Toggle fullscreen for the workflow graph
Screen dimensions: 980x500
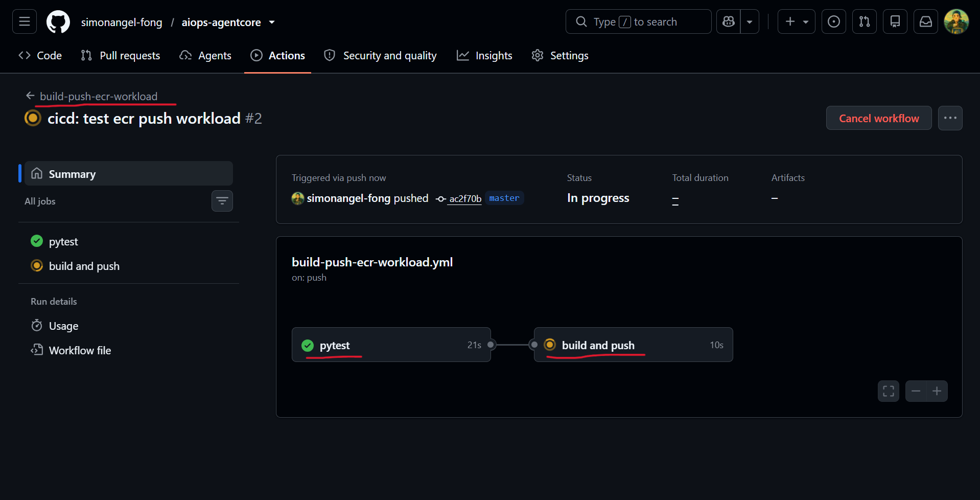pyautogui.click(x=889, y=391)
